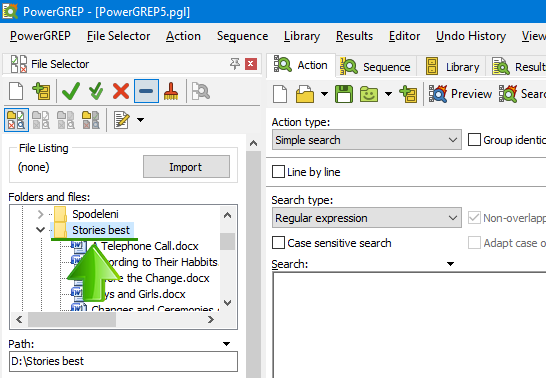Viewport: 546px width, 378px height.
Task: Open the green smiley favorites folder icon
Action: (369, 94)
